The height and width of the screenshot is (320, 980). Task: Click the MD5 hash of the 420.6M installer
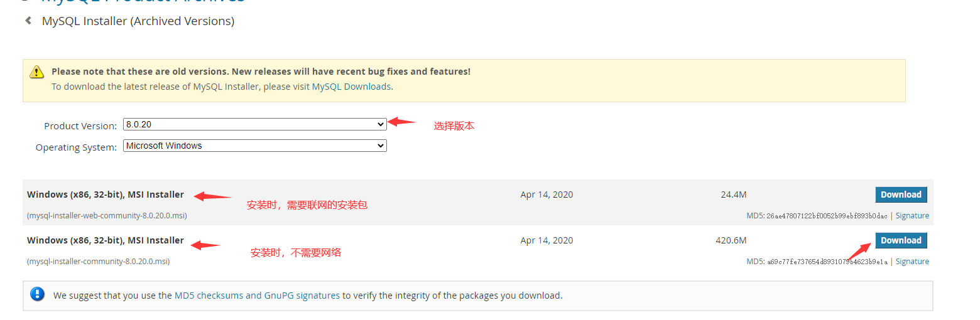click(x=827, y=262)
